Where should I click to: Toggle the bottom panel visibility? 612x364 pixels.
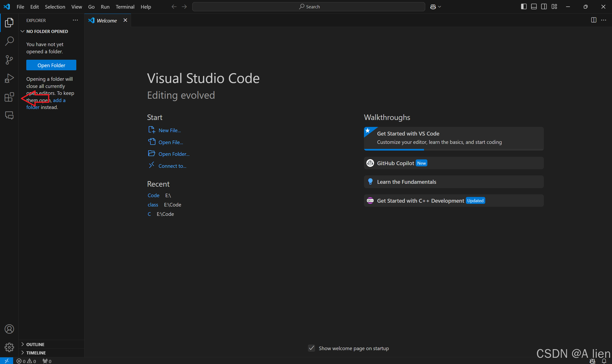534,7
